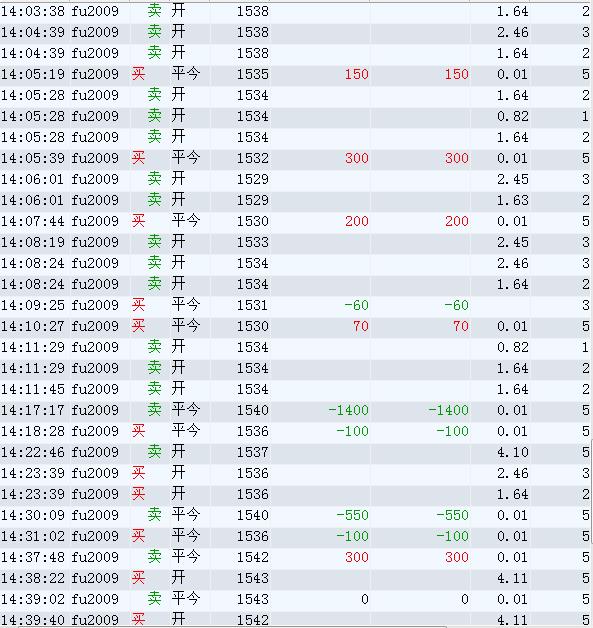Viewport: 593px width, 628px height.
Task: Click the 14:30:09 timestamp cell
Action: click(x=32, y=515)
